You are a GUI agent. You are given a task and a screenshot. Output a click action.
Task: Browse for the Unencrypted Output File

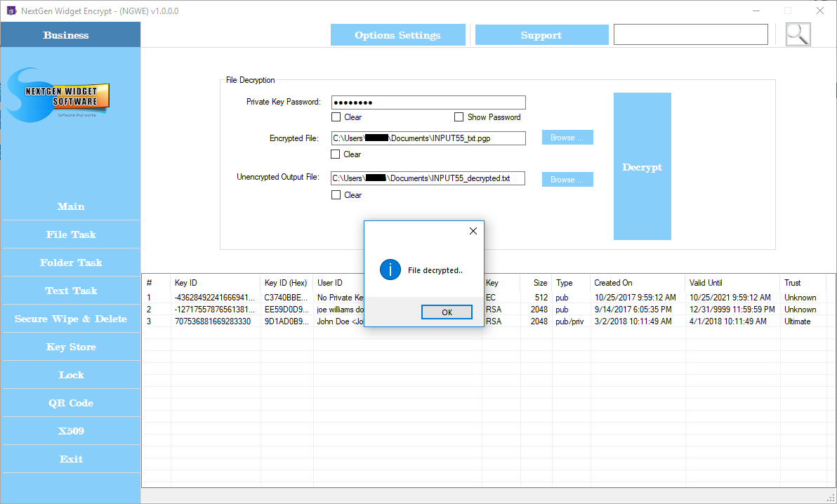point(567,180)
